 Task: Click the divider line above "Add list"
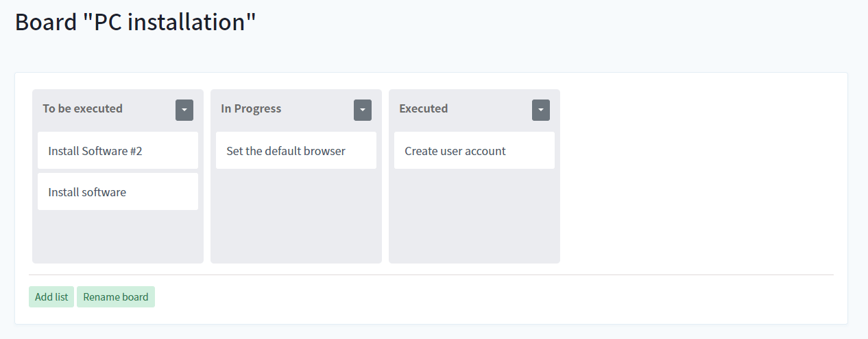pos(431,274)
